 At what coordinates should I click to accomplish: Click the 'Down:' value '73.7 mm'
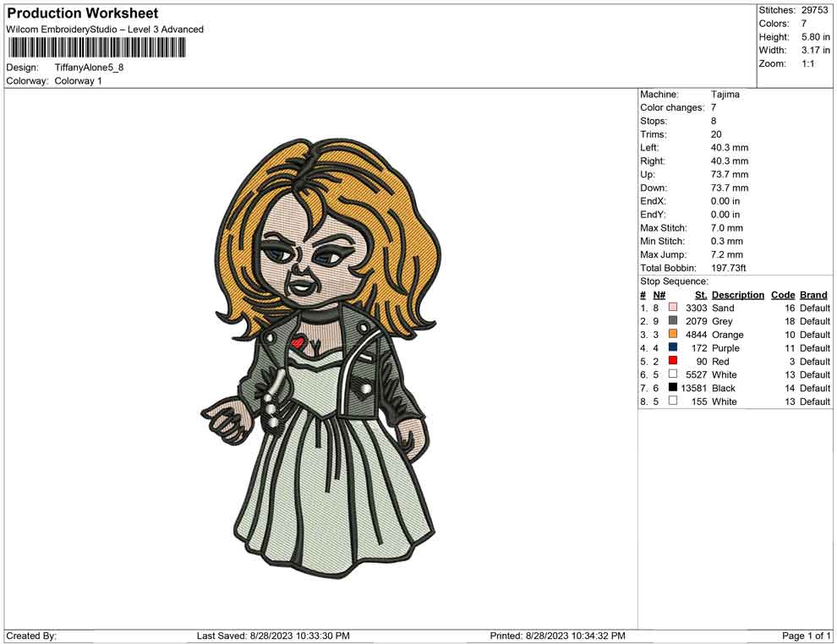(729, 188)
